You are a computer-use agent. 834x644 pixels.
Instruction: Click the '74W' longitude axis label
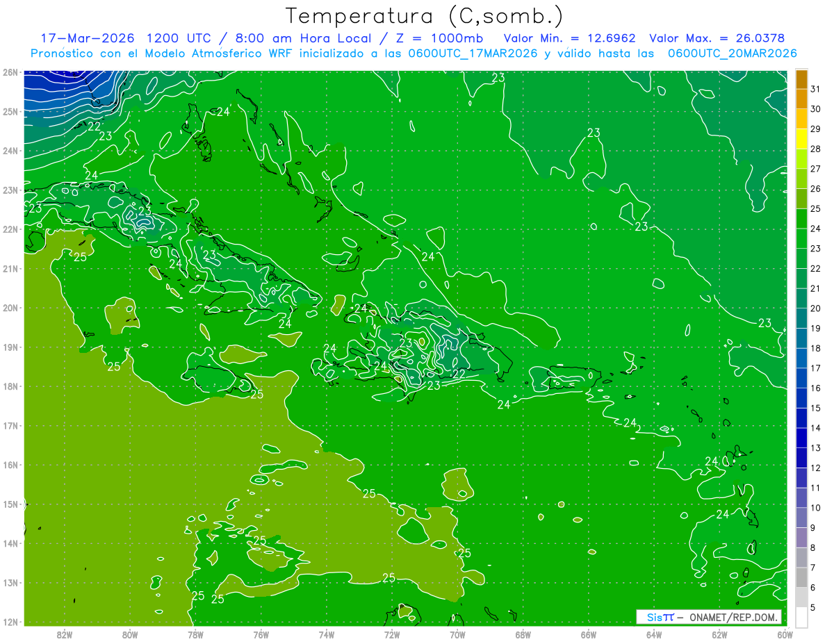(x=327, y=634)
